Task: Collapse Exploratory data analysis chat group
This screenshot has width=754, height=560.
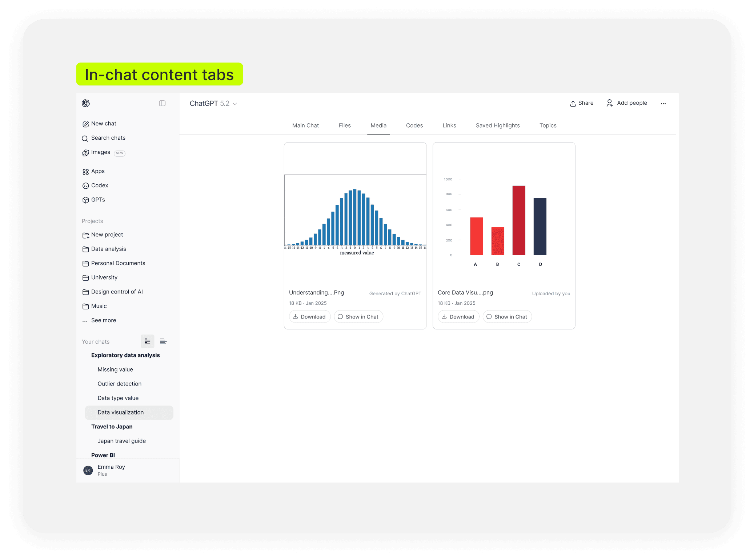Action: [125, 355]
